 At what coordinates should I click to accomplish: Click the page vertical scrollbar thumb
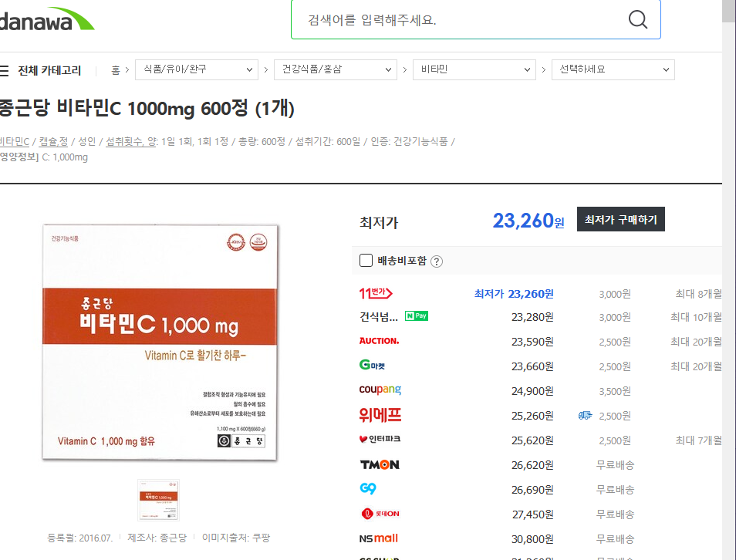pyautogui.click(x=729, y=10)
